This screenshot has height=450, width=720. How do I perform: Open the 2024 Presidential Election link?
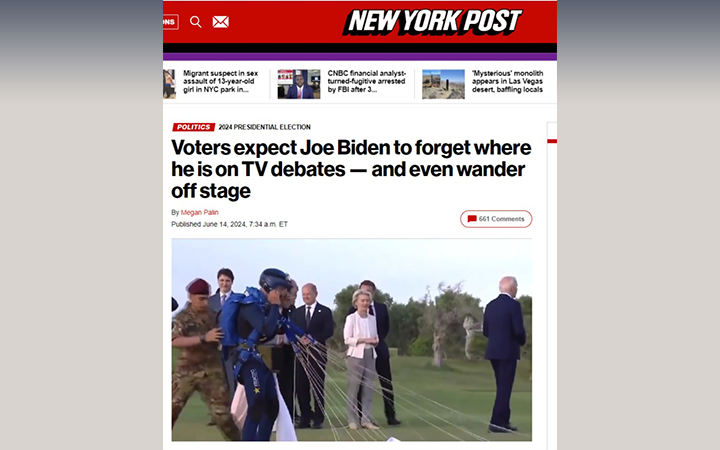pyautogui.click(x=264, y=127)
